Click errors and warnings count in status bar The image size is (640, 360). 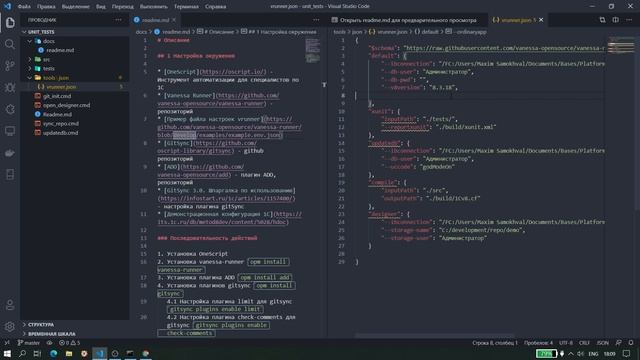[x=69, y=343]
